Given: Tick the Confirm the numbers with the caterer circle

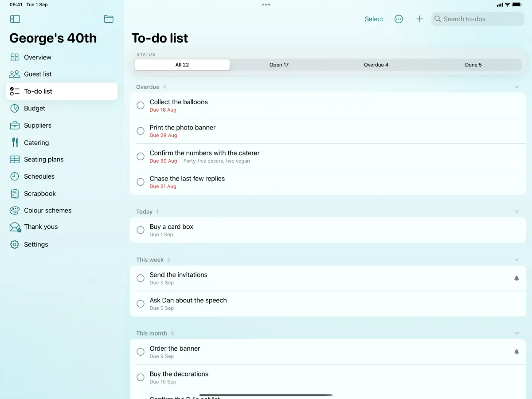Looking at the screenshot, I should pos(141,156).
